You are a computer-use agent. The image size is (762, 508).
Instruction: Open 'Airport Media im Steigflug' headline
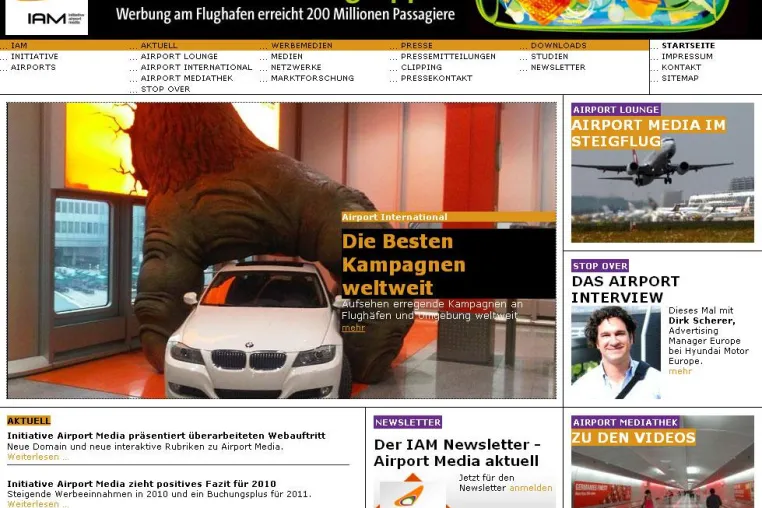click(648, 133)
